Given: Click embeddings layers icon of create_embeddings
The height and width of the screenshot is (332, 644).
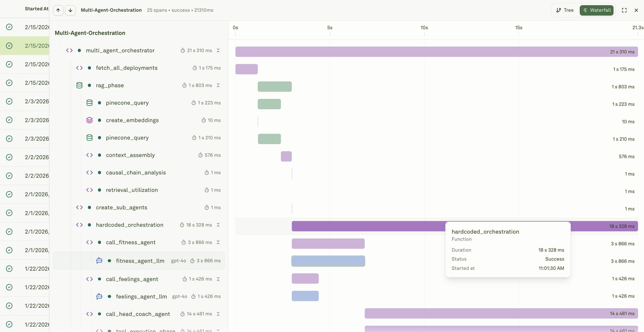Looking at the screenshot, I should (x=90, y=120).
